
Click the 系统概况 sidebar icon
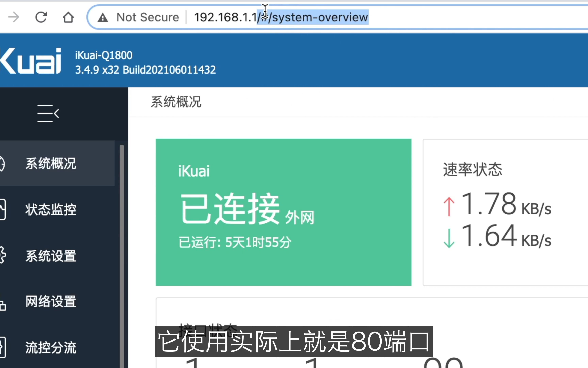[x=2, y=164]
